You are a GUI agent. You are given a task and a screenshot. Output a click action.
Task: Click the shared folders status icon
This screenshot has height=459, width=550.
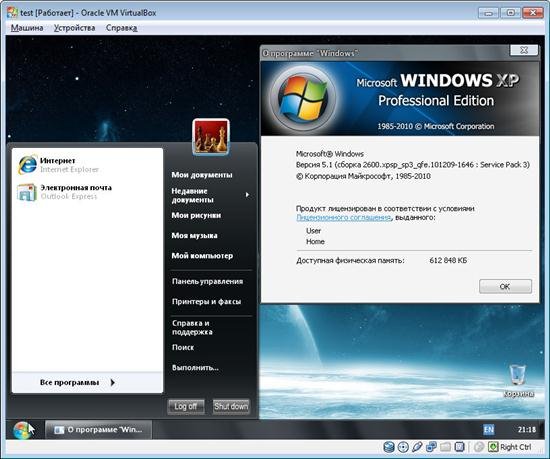[x=445, y=447]
